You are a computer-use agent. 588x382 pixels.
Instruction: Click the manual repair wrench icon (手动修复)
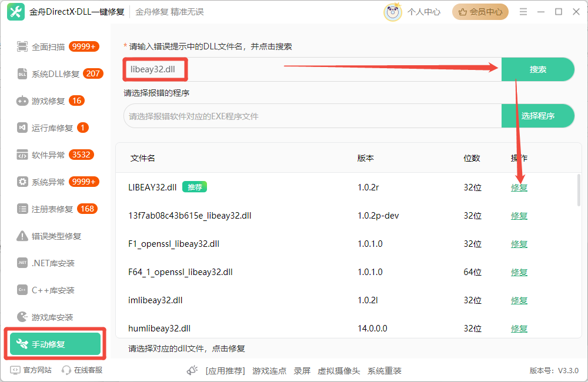coord(22,344)
